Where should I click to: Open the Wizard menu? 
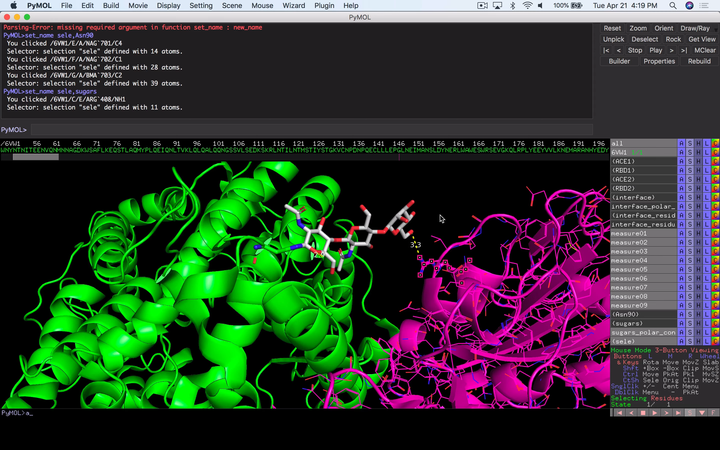[293, 6]
